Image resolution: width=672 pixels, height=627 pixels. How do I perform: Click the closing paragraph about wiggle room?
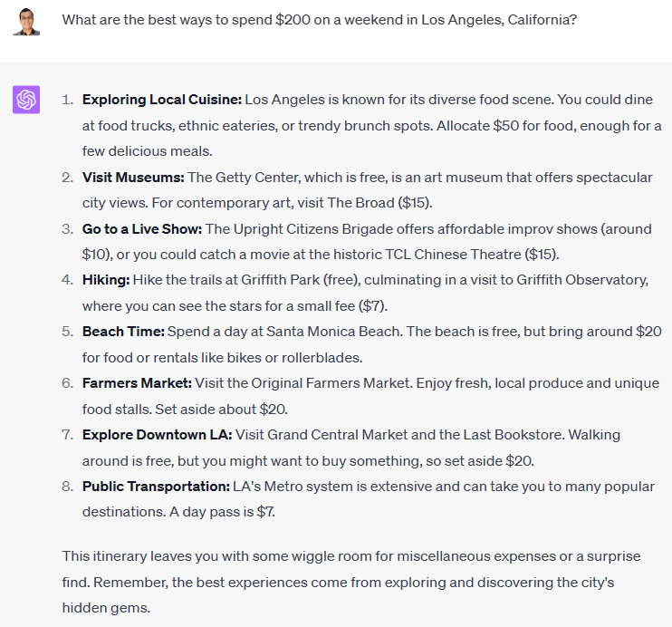351,582
